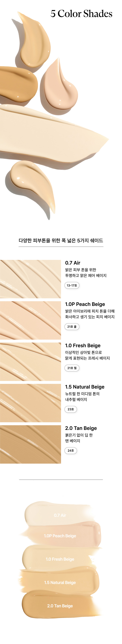Screen dimensions: 122x644
Task: Click 1.0P Peach Beige label on bottom smear
Action: click(x=60, y=536)
